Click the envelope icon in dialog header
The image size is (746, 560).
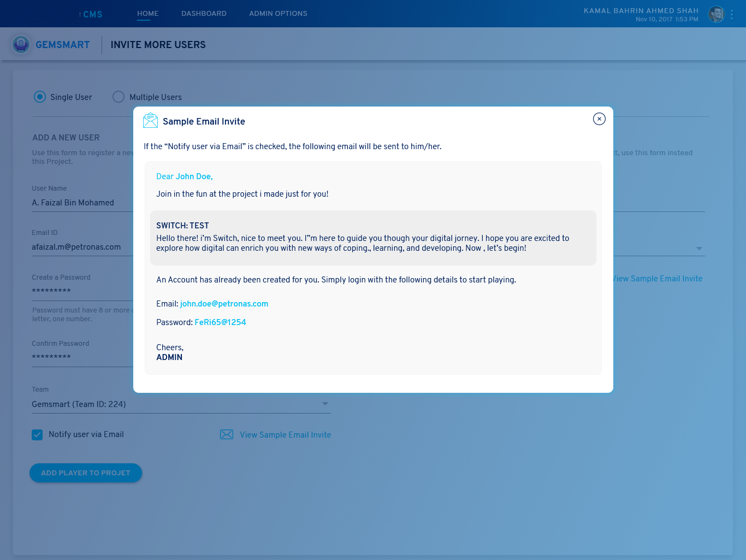pyautogui.click(x=150, y=121)
